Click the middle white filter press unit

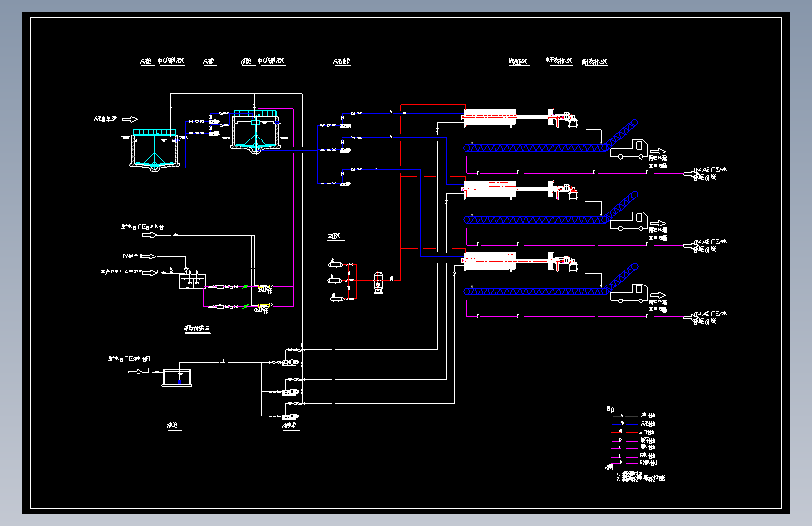490,189
